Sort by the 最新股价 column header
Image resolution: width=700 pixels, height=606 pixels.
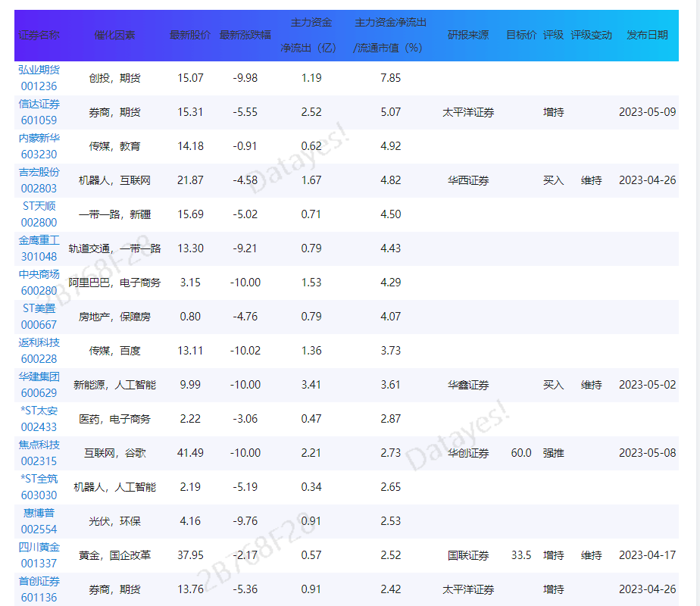[x=190, y=35]
